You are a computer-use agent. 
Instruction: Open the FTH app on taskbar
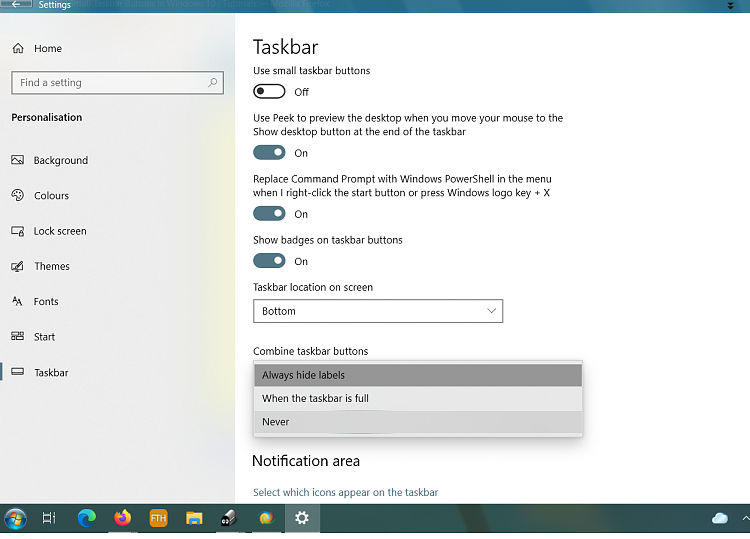[x=158, y=518]
